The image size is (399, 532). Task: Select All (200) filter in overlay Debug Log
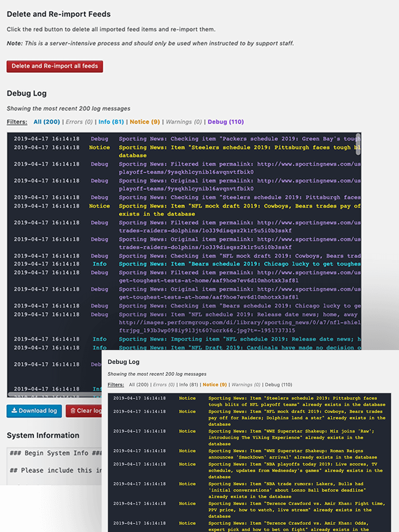click(139, 385)
